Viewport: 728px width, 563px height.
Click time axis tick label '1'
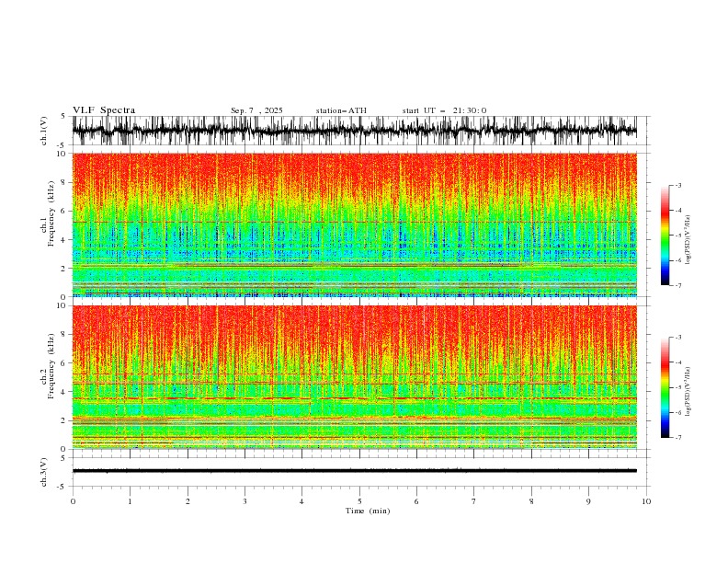click(x=130, y=501)
